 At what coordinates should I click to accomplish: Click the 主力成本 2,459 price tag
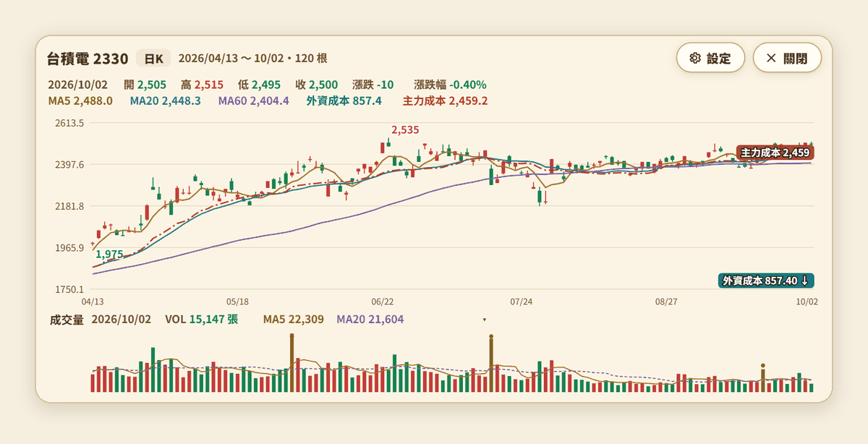(775, 153)
